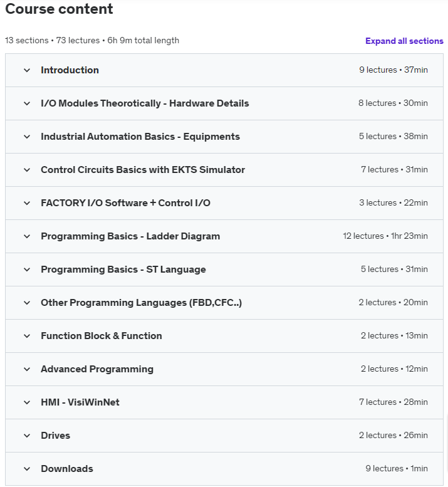Image resolution: width=448 pixels, height=487 pixels.
Task: Open chevron for Advanced Programming
Action: 27,369
